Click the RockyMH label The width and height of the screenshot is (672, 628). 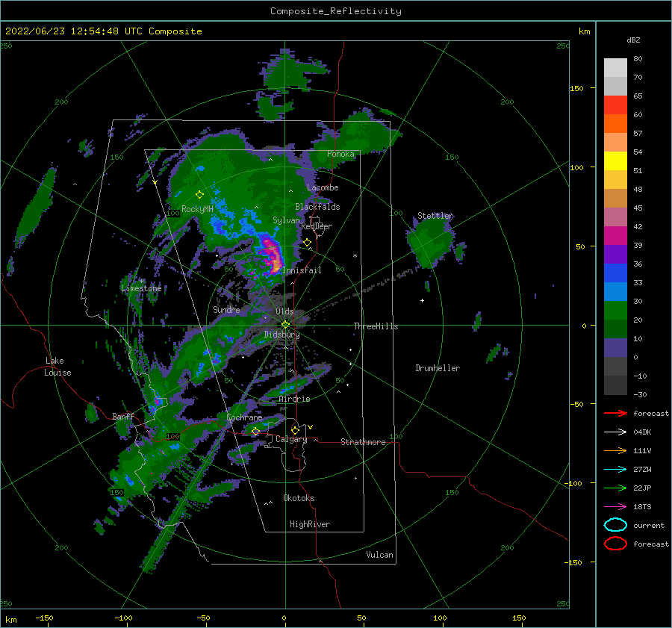(x=197, y=209)
